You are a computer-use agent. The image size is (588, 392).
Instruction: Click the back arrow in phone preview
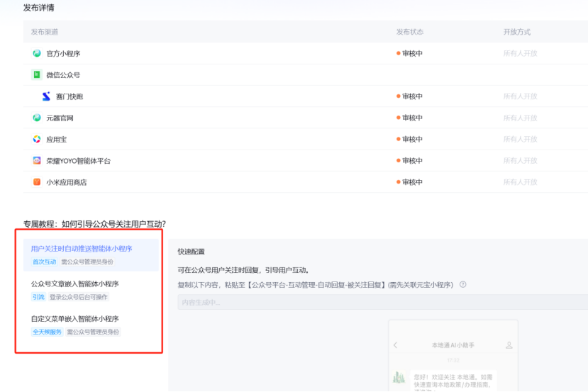[395, 345]
